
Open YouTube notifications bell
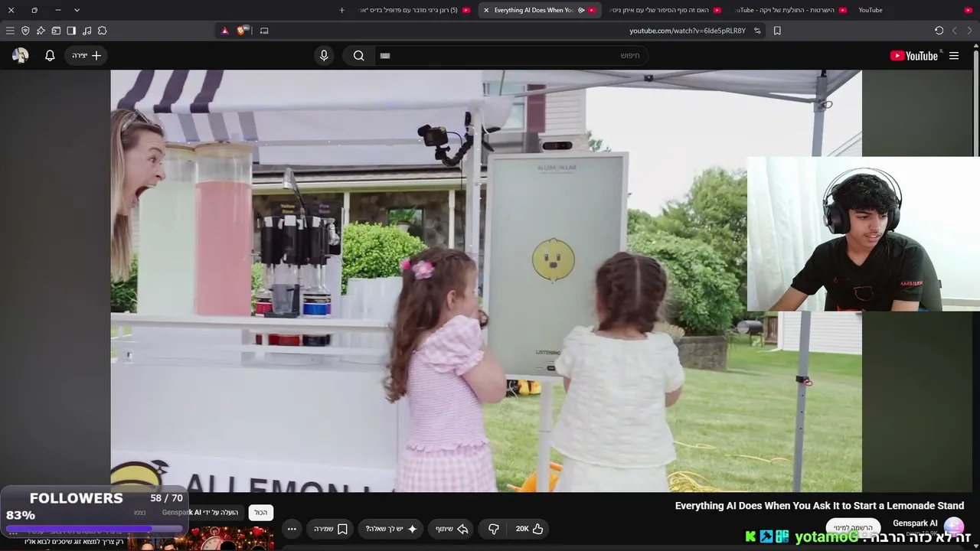[x=50, y=56]
